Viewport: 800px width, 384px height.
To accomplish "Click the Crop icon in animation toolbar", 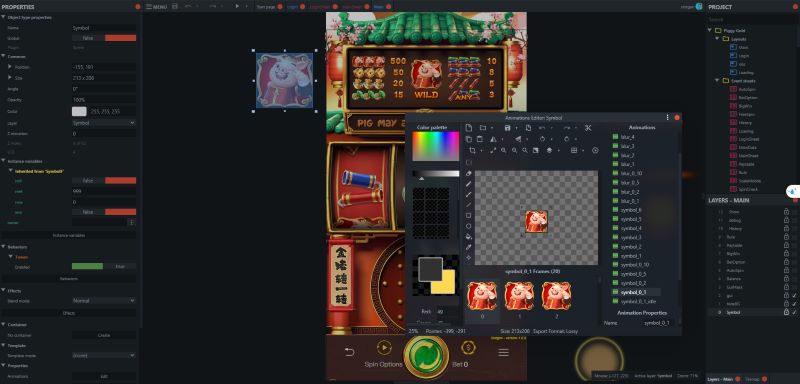I will 472,150.
